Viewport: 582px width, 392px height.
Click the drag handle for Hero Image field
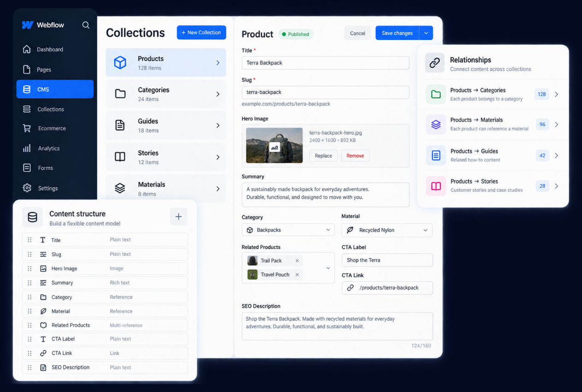point(29,268)
